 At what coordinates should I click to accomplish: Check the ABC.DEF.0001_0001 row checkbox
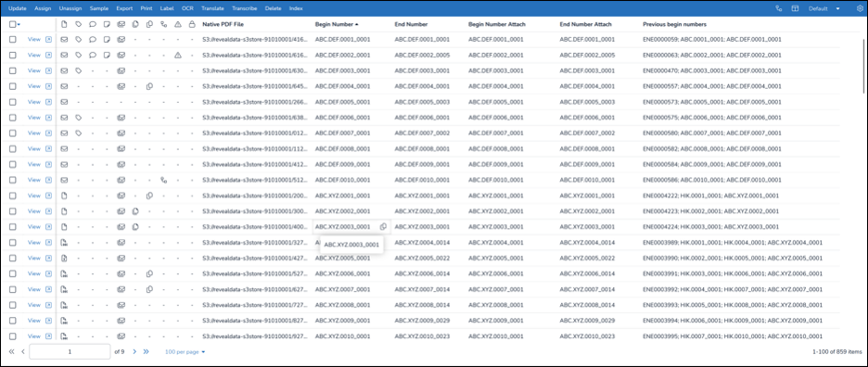point(12,40)
